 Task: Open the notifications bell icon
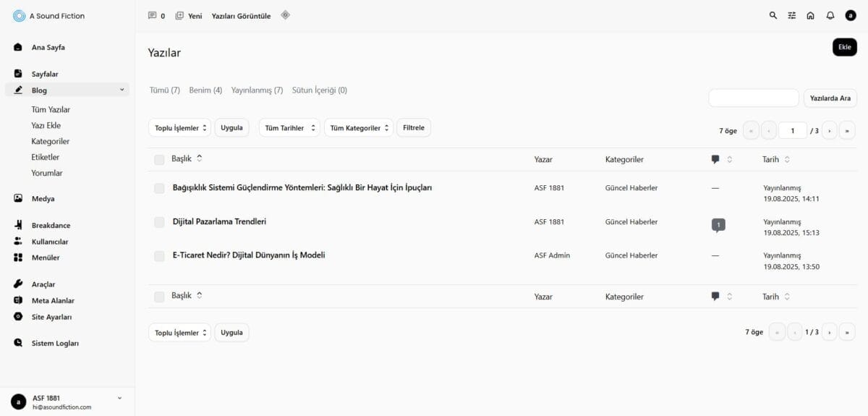pos(830,15)
